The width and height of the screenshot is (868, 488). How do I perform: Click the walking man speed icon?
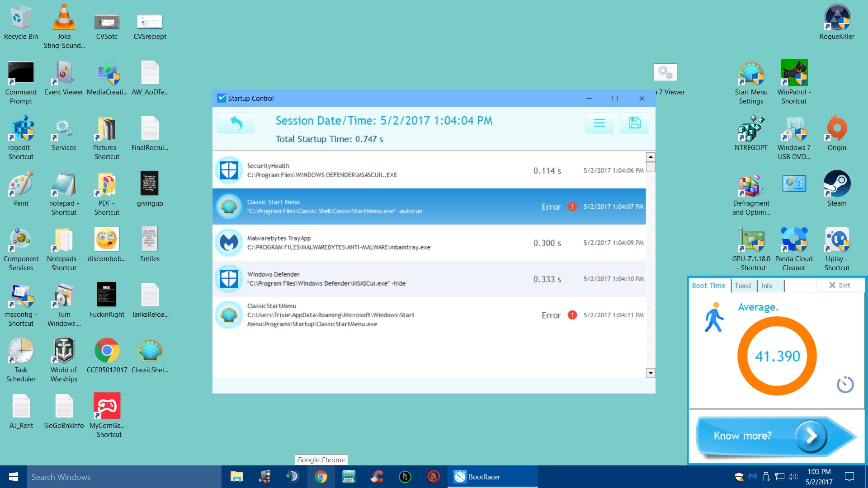714,317
